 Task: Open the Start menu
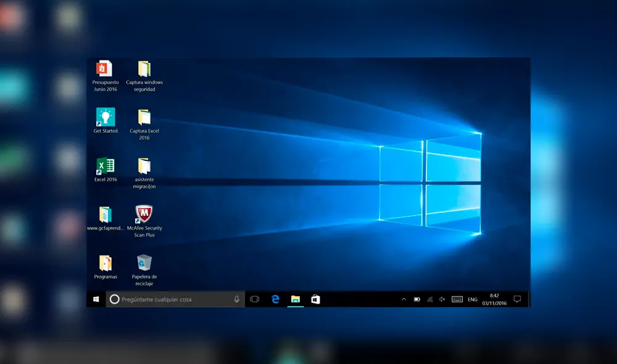click(x=95, y=299)
